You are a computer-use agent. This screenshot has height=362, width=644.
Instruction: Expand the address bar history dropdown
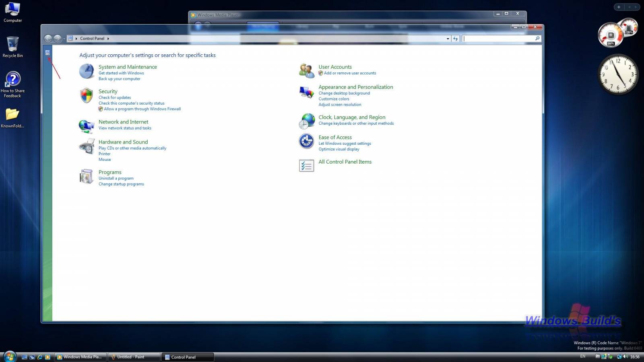tap(448, 39)
